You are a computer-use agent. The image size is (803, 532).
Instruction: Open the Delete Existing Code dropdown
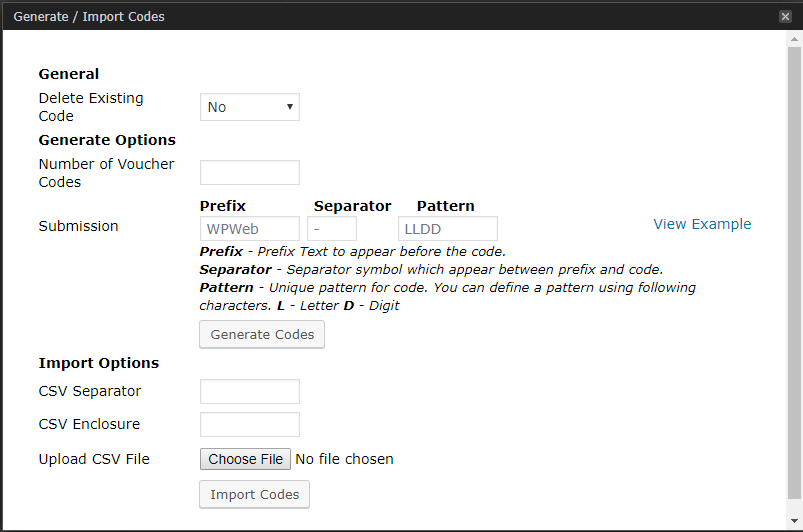coord(250,107)
